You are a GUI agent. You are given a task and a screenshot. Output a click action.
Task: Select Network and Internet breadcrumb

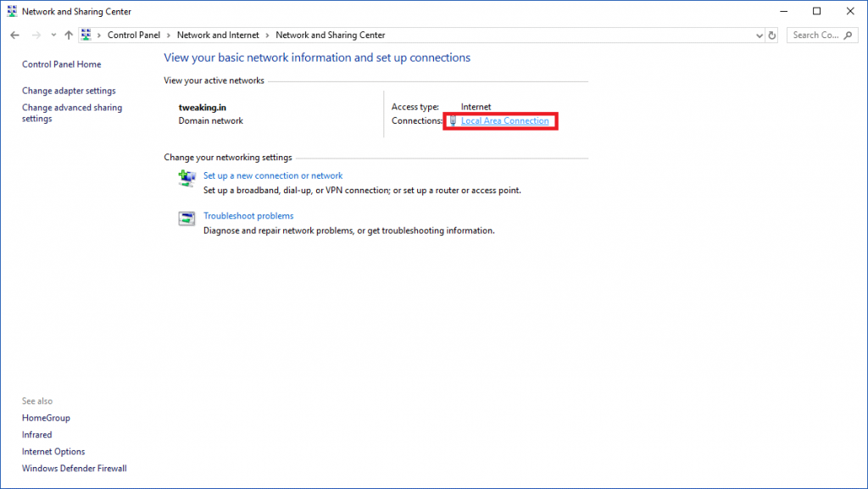tap(218, 35)
